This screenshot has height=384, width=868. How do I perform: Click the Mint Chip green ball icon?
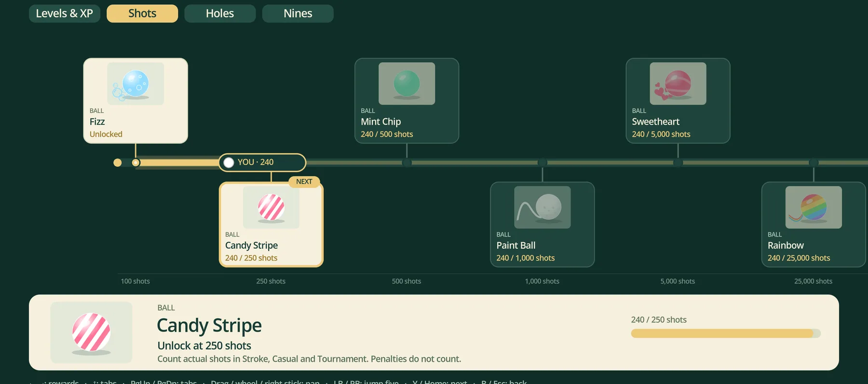click(x=407, y=84)
